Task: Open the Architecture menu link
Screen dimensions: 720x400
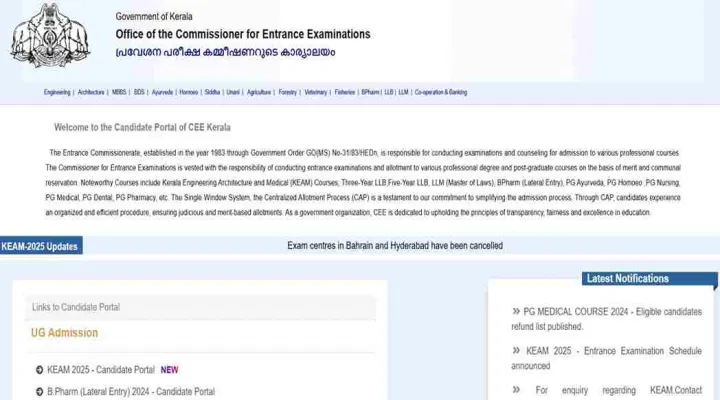Action: [91, 92]
